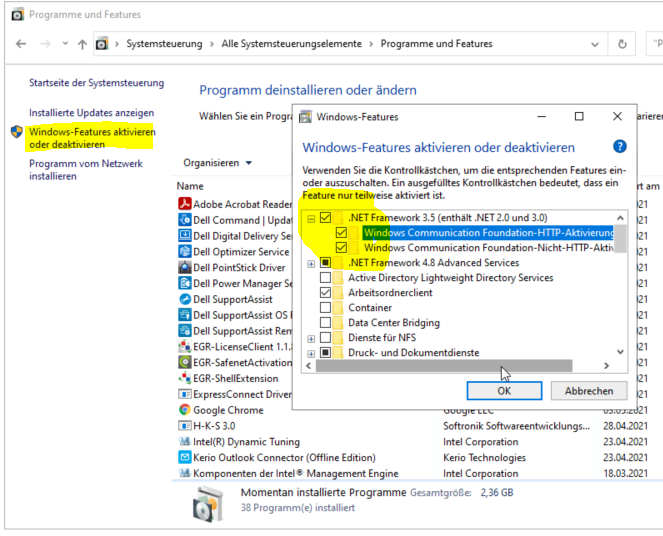Click the ExpressConnect Driver icon
Viewport: 663px width, 536px height.
point(184,394)
